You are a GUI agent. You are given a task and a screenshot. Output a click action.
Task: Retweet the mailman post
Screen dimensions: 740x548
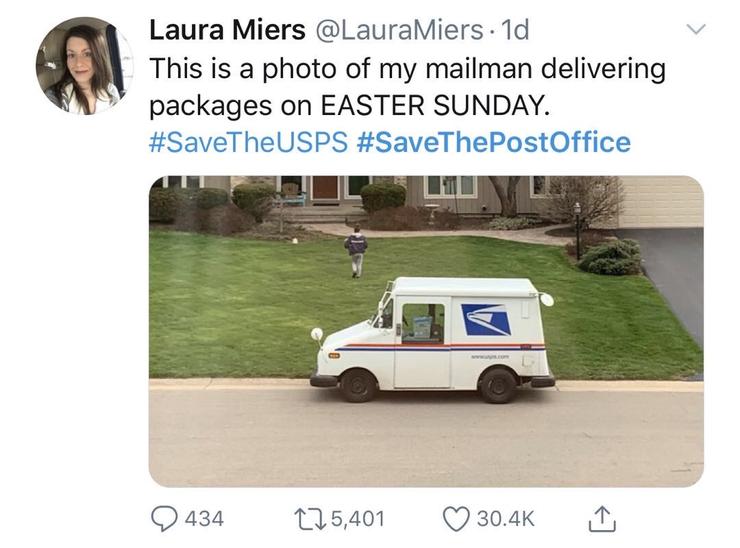[x=304, y=518]
